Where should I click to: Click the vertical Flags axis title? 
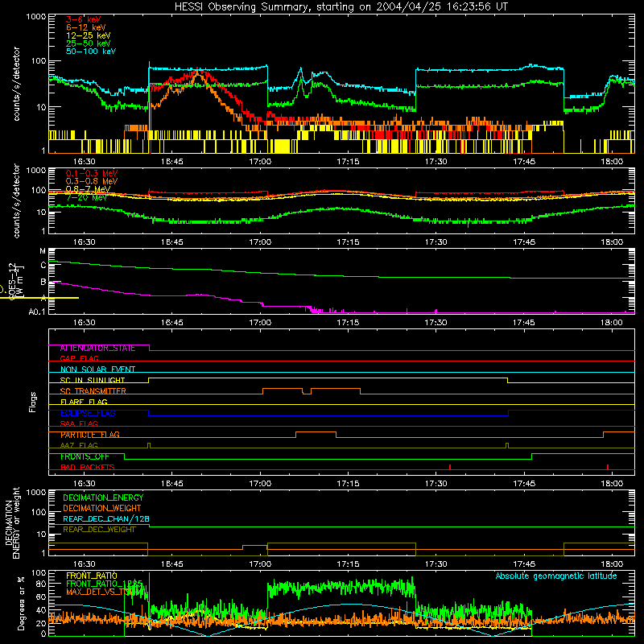coord(33,402)
